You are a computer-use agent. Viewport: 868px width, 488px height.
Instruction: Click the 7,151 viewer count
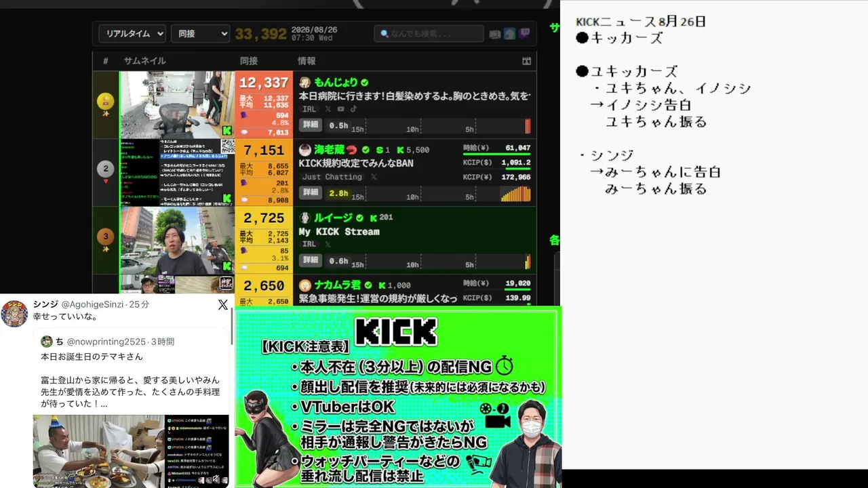264,150
